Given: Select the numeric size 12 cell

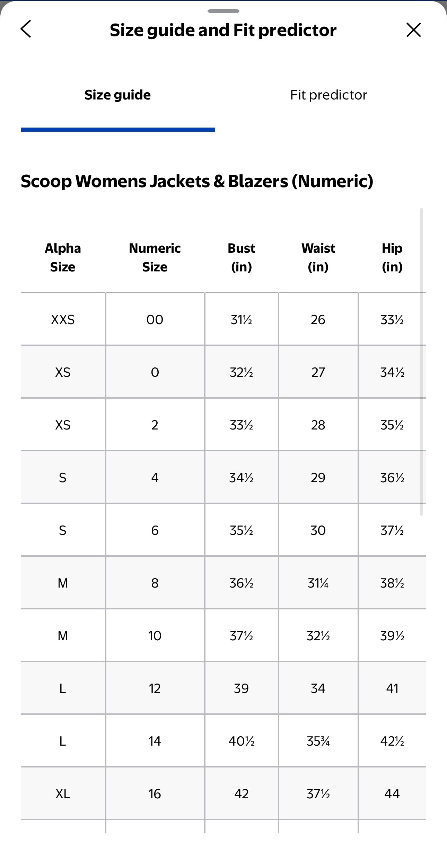Looking at the screenshot, I should (155, 688).
